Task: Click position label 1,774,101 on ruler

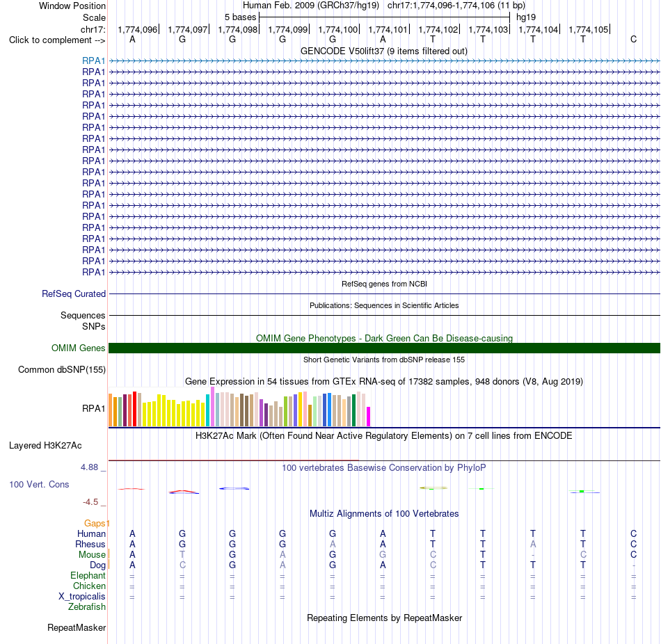Action: pos(388,29)
